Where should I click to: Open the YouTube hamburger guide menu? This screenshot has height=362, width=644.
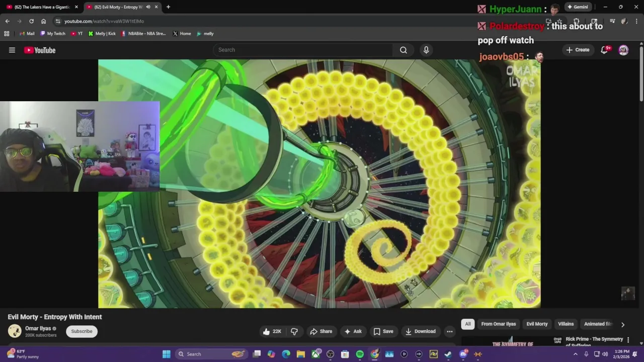12,50
